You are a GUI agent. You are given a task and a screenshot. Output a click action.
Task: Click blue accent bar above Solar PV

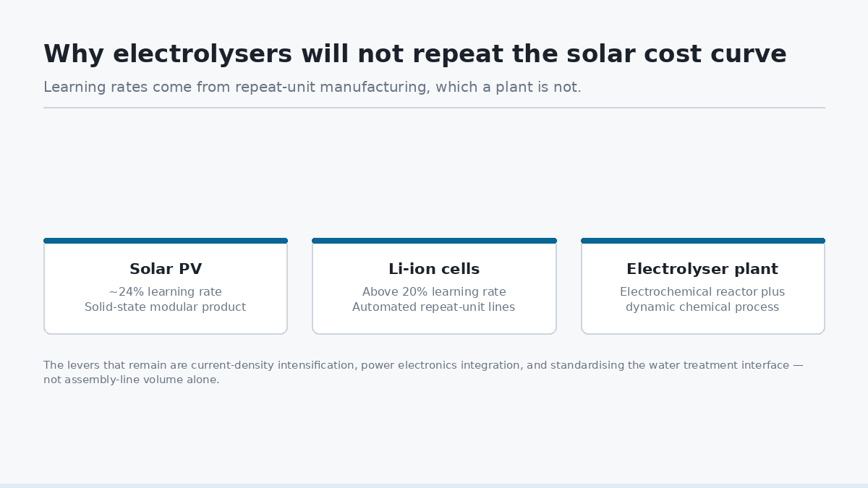click(166, 241)
